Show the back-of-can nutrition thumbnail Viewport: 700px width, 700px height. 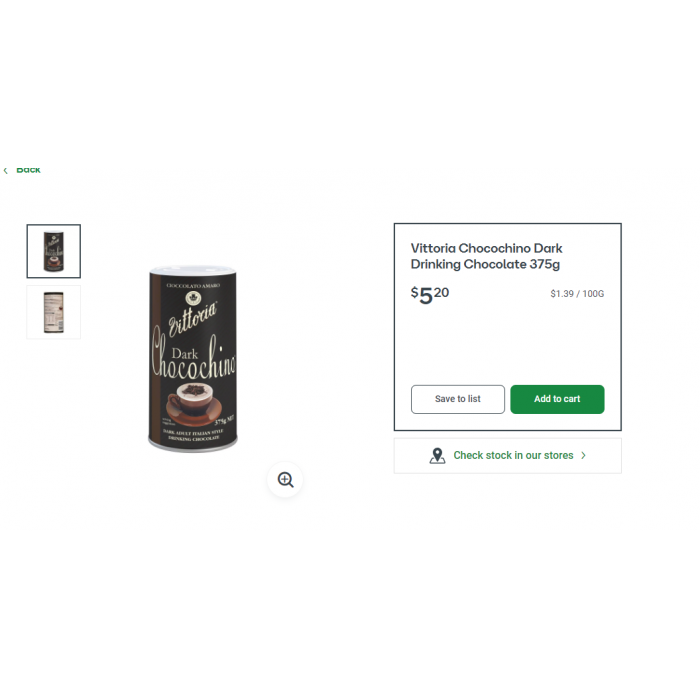click(54, 312)
